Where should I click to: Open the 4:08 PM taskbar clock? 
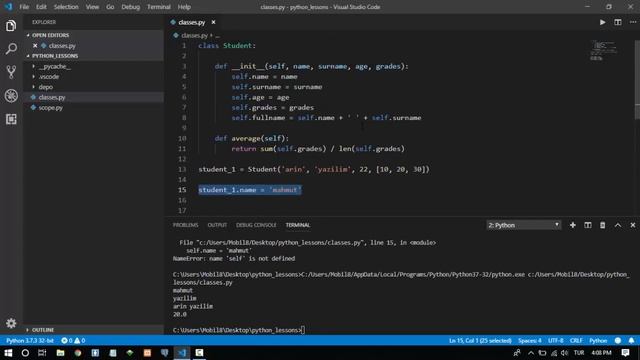(601, 353)
